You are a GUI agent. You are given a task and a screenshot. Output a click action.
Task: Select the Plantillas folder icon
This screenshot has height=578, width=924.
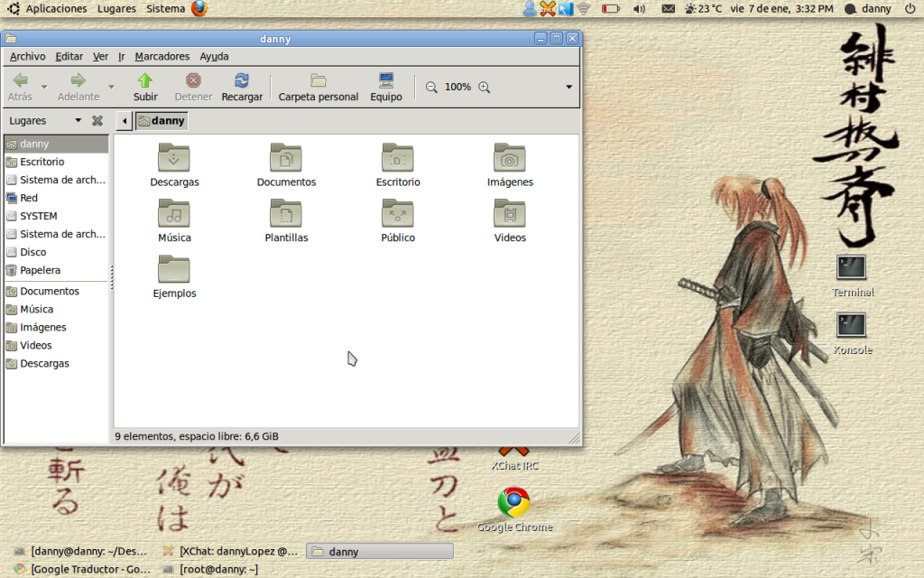(x=286, y=213)
